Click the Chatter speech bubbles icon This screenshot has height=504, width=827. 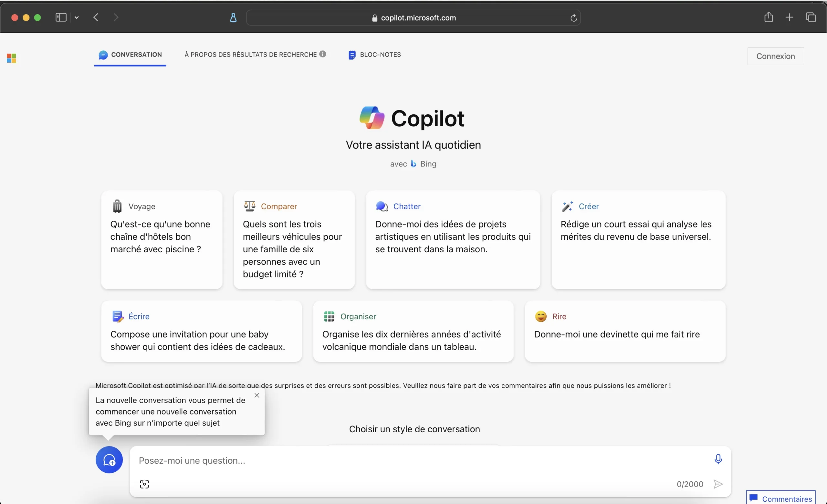(382, 206)
